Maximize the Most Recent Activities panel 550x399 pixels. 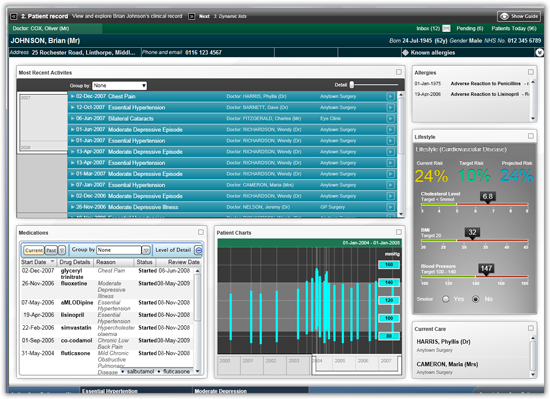[x=399, y=72]
